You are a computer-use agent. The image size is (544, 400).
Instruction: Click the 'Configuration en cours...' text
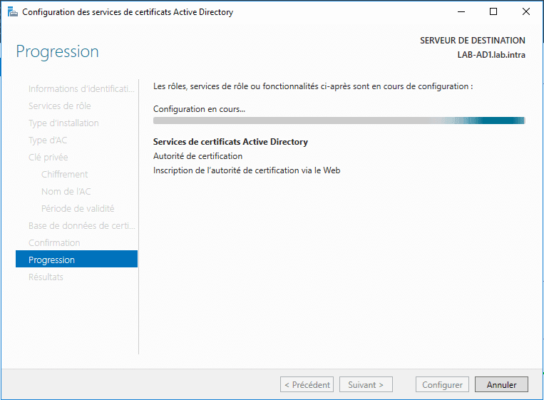coord(199,109)
